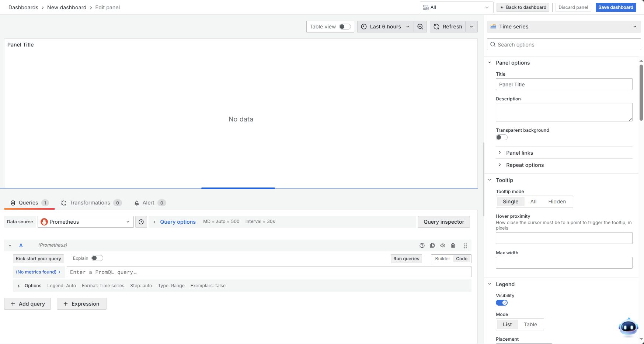Open query A help icon
This screenshot has height=344, width=644.
[x=422, y=245]
